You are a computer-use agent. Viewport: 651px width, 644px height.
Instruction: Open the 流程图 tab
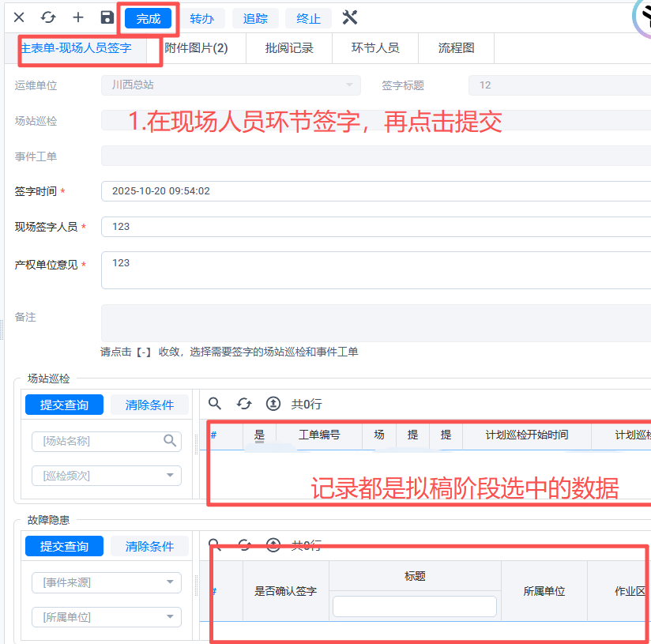(457, 48)
